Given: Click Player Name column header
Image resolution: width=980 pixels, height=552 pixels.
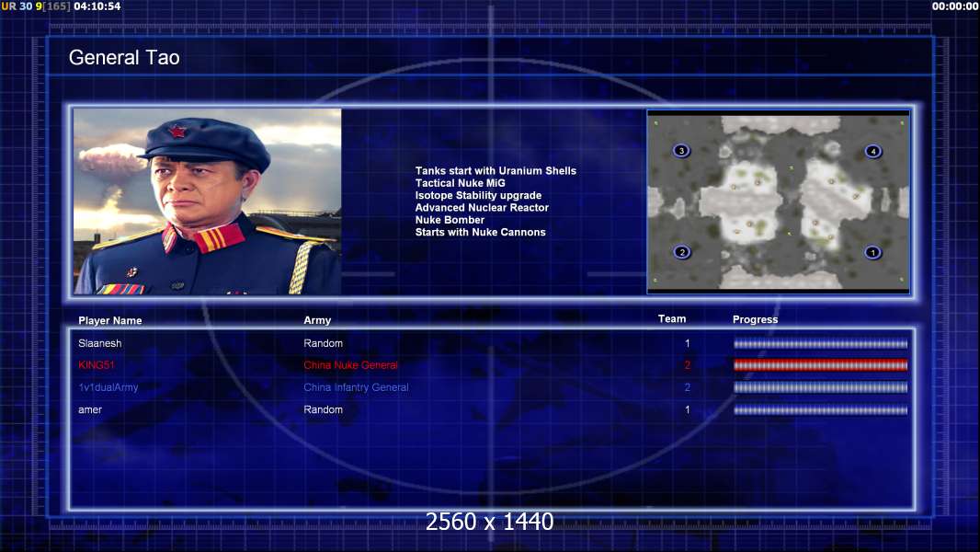Looking at the screenshot, I should [x=110, y=321].
